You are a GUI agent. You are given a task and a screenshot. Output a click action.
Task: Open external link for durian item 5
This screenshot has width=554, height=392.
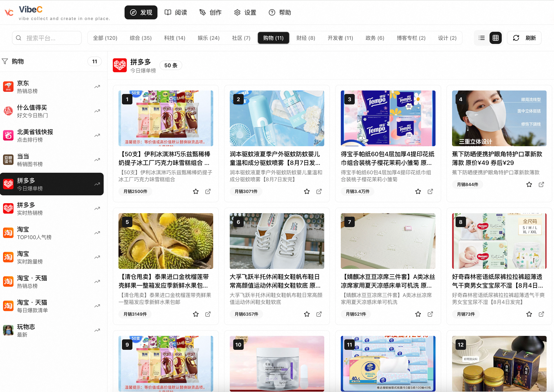[x=208, y=314]
